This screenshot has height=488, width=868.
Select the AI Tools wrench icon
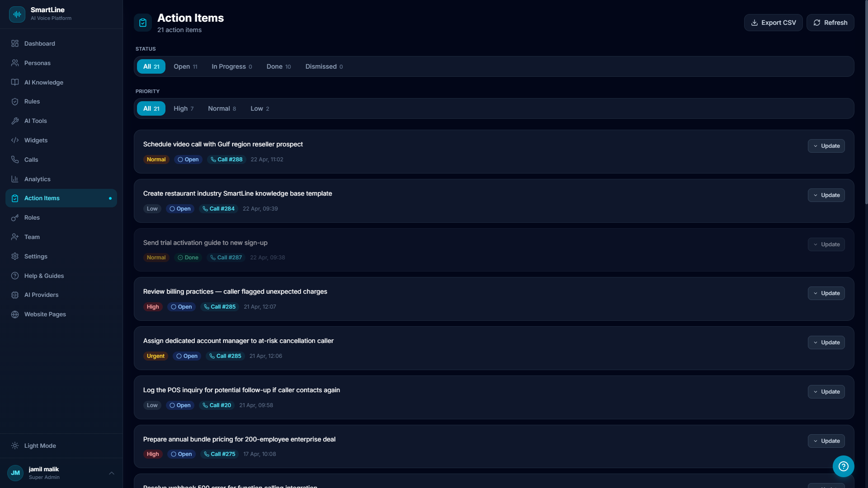tap(15, 121)
